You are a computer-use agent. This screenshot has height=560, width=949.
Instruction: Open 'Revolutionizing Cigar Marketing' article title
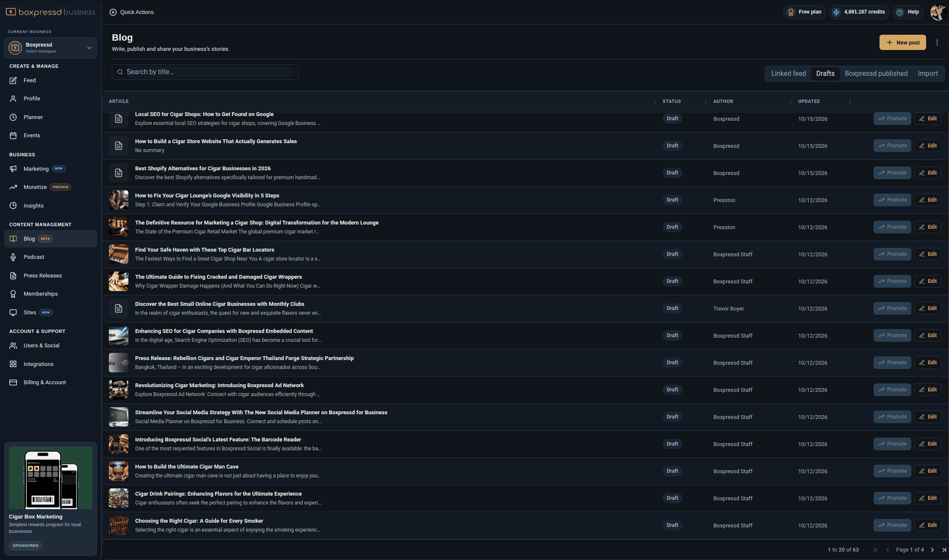click(219, 385)
